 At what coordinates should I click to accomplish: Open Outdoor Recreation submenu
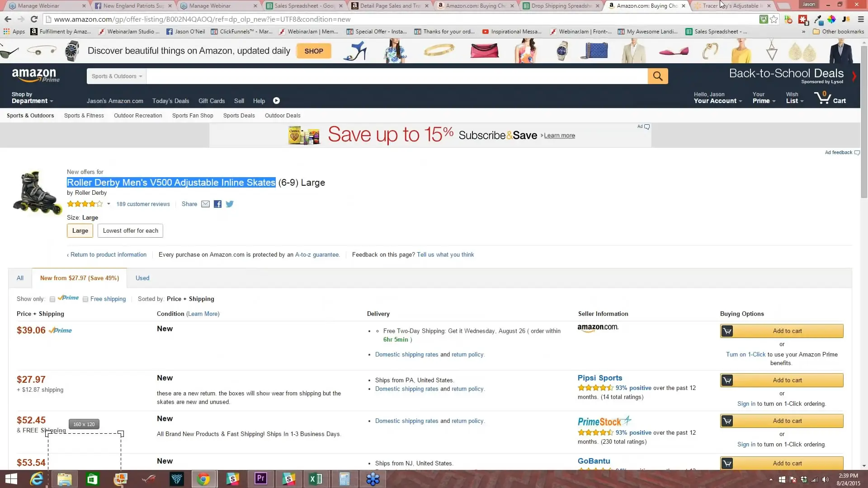coord(138,116)
